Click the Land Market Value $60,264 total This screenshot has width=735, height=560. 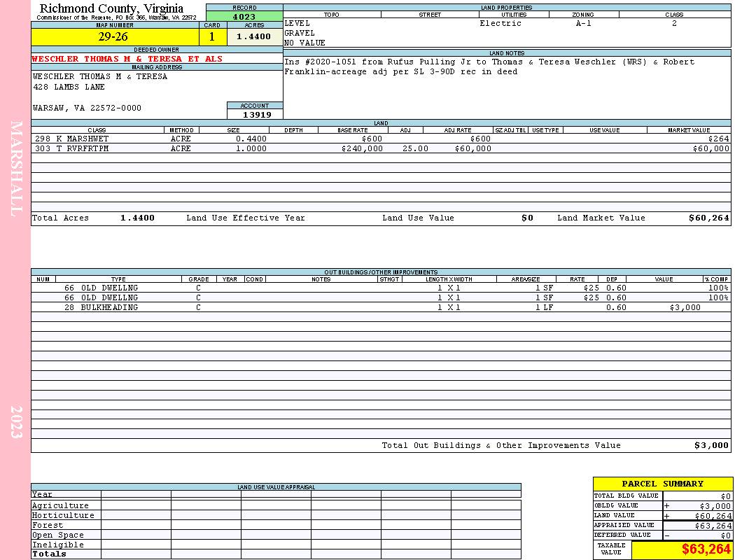tap(708, 218)
